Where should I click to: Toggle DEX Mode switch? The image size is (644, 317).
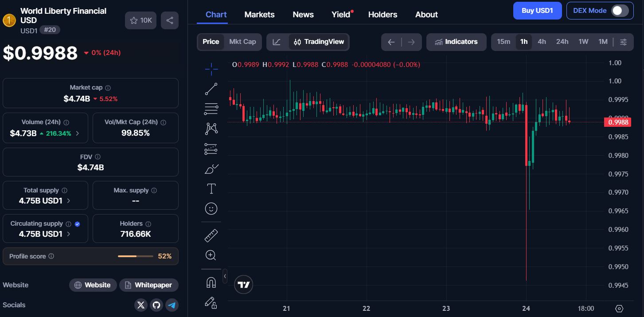[620, 11]
